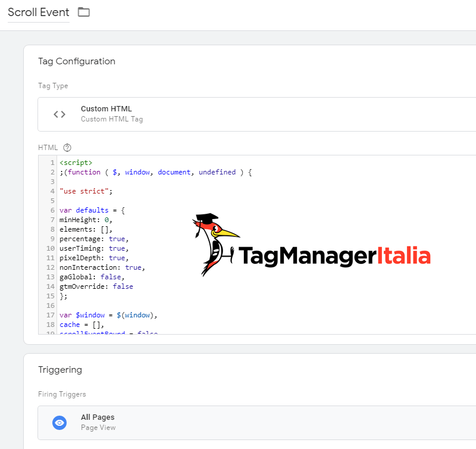This screenshot has width=476, height=449.
Task: Click the gaGlobal: false, code line
Action: point(92,277)
